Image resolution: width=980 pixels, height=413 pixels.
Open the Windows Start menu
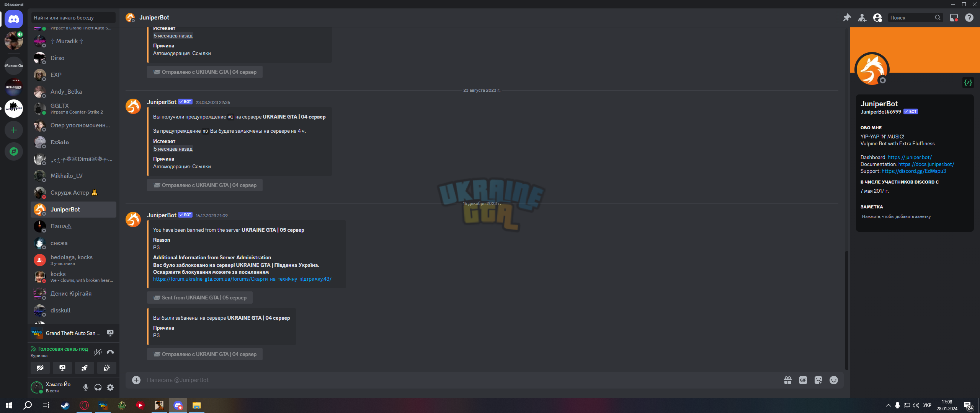9,405
